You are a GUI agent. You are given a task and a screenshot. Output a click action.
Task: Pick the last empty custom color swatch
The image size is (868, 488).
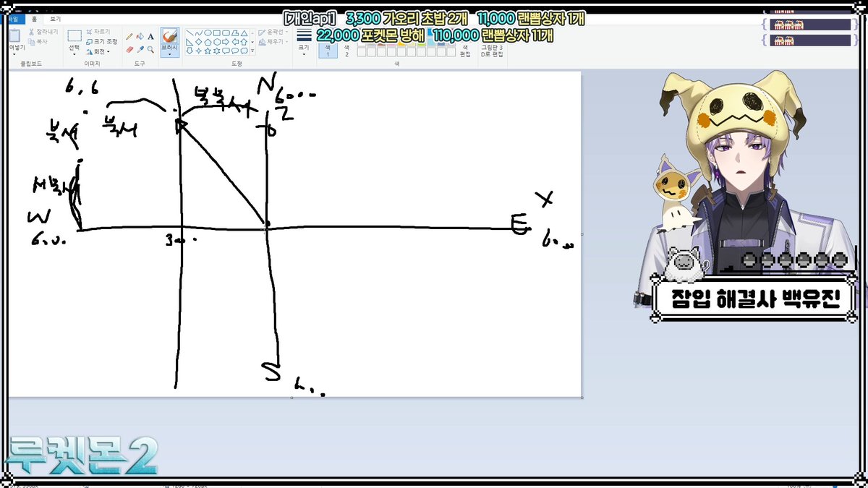[x=451, y=52]
